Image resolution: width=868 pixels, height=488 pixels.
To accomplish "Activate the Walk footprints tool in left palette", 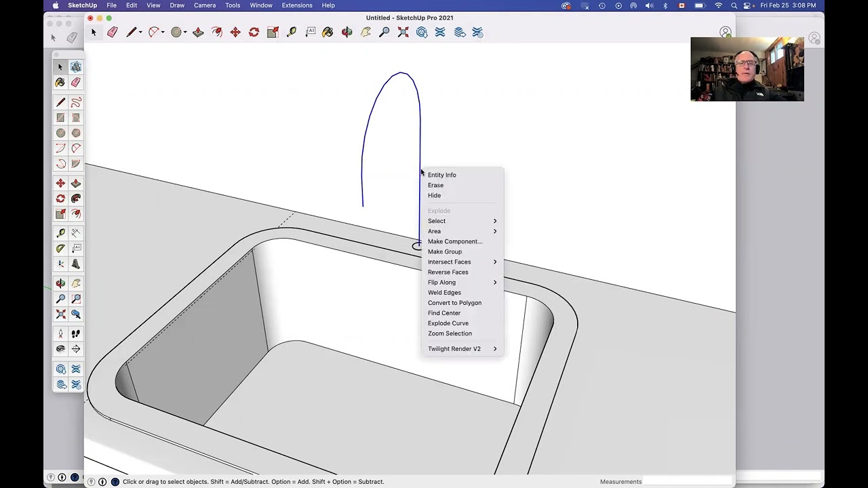I will [x=76, y=334].
